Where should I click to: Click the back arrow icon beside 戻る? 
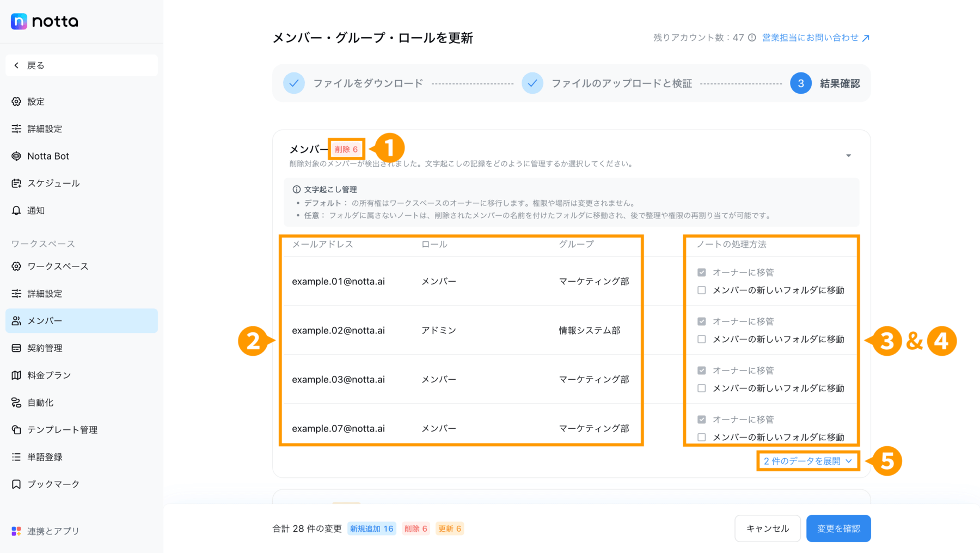(x=16, y=65)
